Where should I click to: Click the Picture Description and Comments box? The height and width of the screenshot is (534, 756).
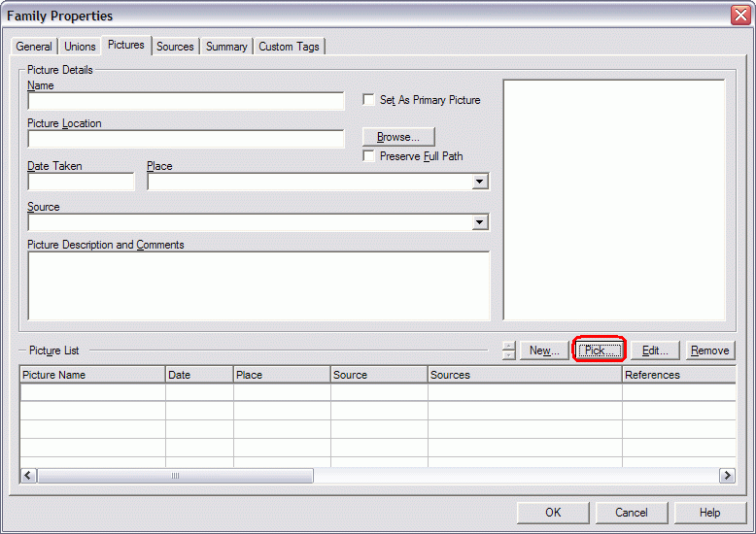pyautogui.click(x=258, y=285)
